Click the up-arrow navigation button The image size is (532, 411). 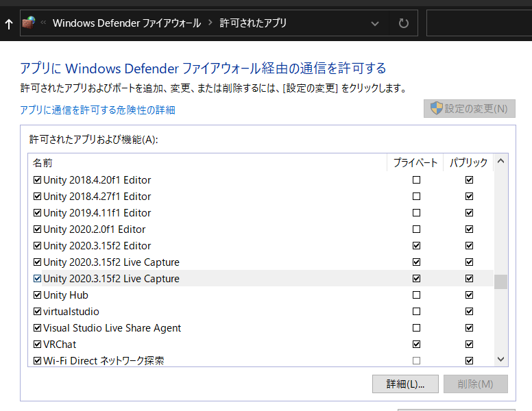coord(9,24)
